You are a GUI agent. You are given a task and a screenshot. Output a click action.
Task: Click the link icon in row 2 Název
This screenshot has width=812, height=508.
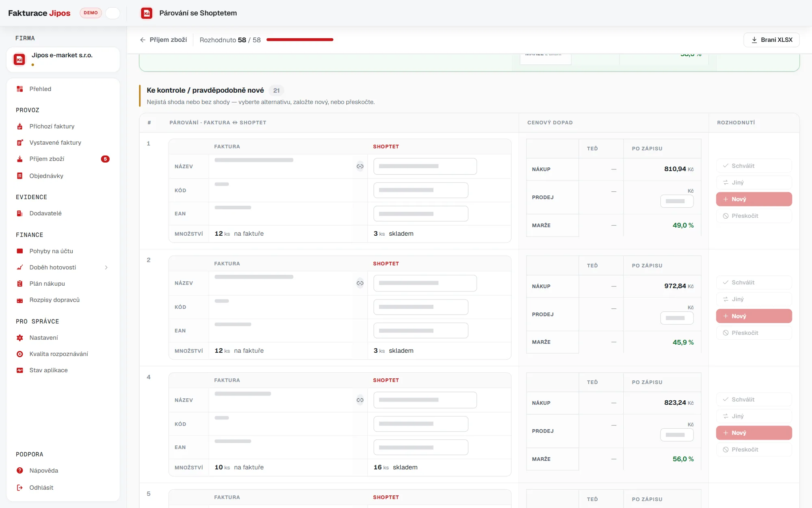(x=360, y=283)
